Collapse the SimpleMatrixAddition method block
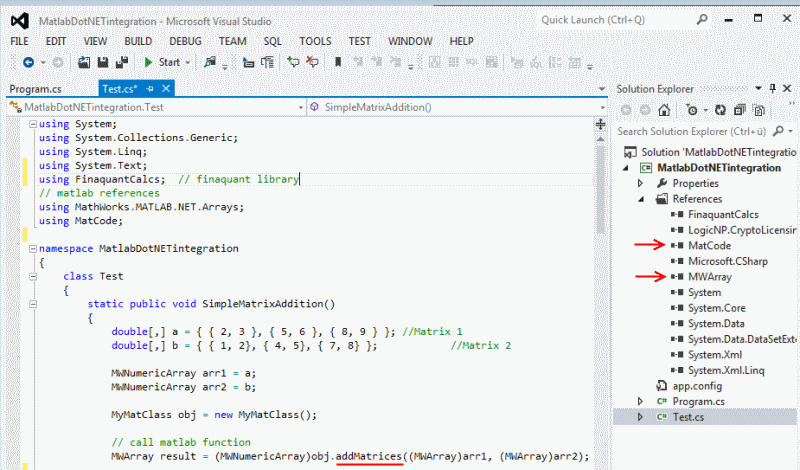Image resolution: width=800 pixels, height=470 pixels. (x=33, y=304)
